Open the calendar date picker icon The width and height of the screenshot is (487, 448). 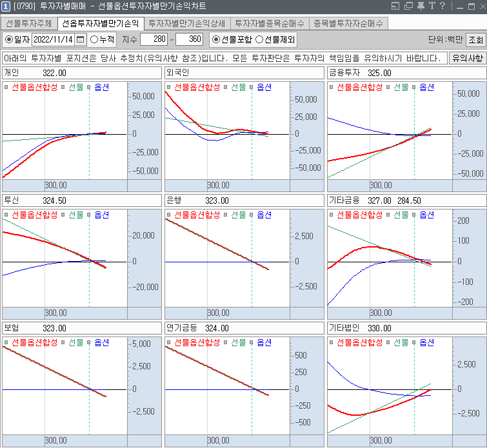(81, 39)
